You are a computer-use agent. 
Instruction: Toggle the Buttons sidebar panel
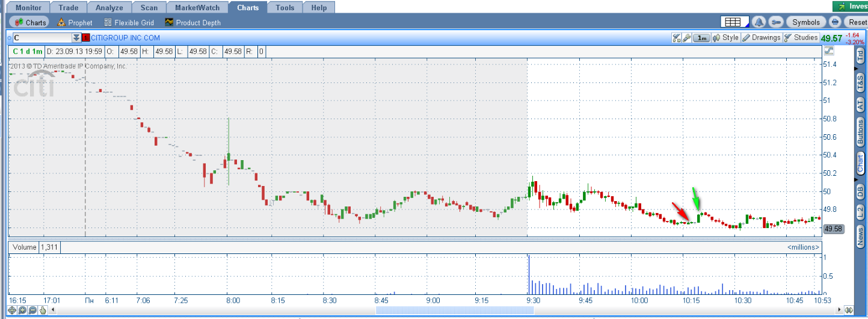(860, 132)
